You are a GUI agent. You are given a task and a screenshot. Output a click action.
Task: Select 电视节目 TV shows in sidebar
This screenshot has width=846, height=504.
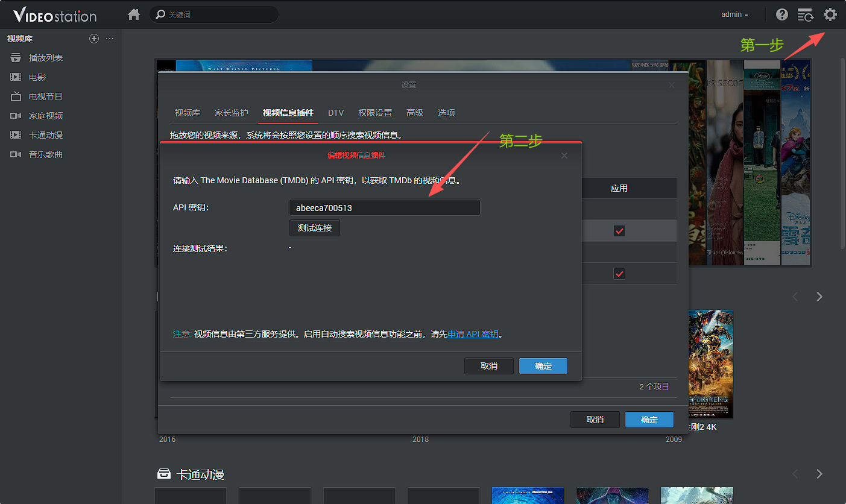[46, 96]
